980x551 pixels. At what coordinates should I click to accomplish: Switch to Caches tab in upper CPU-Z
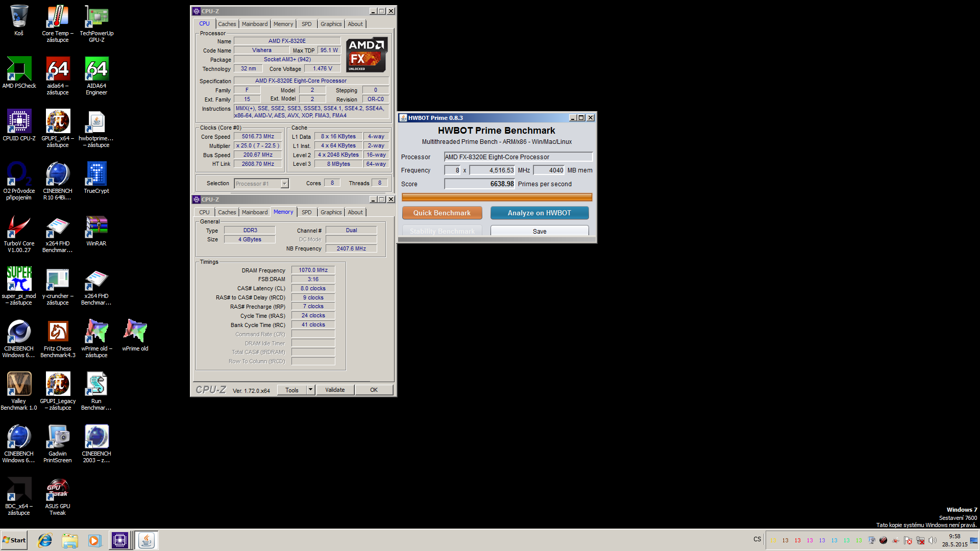pos(227,24)
